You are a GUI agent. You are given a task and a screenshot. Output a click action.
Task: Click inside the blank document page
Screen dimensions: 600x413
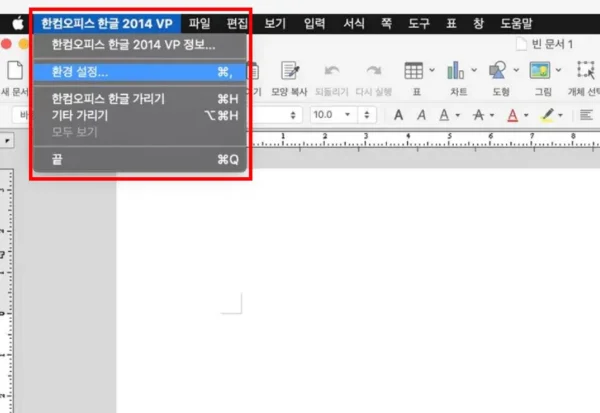pos(358,291)
